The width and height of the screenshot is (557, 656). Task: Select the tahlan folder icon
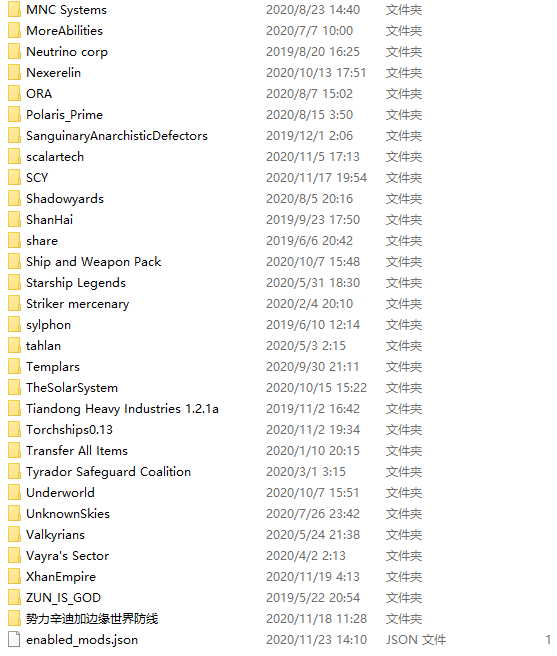click(14, 345)
